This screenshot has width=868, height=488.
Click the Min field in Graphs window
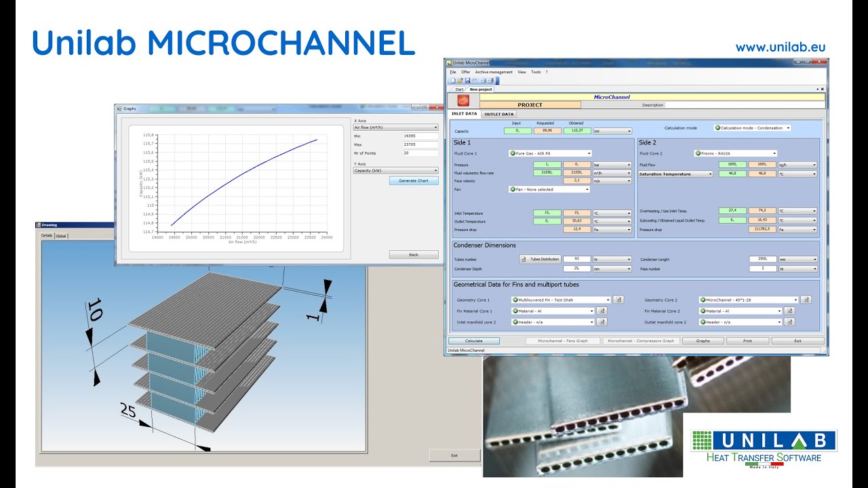click(x=420, y=136)
